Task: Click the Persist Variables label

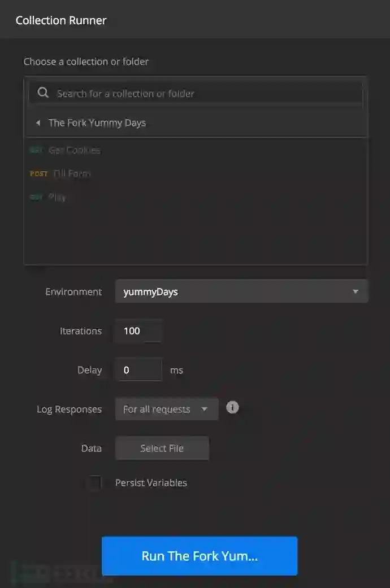Action: [151, 483]
